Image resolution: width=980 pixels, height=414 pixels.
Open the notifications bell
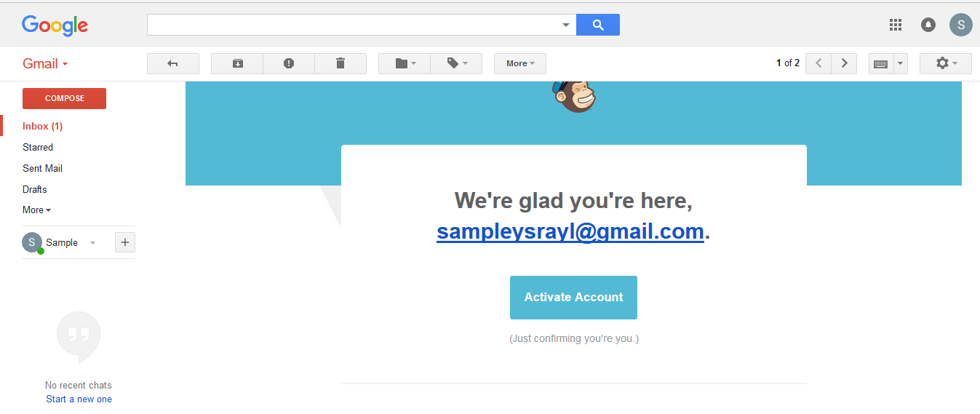[x=928, y=25]
